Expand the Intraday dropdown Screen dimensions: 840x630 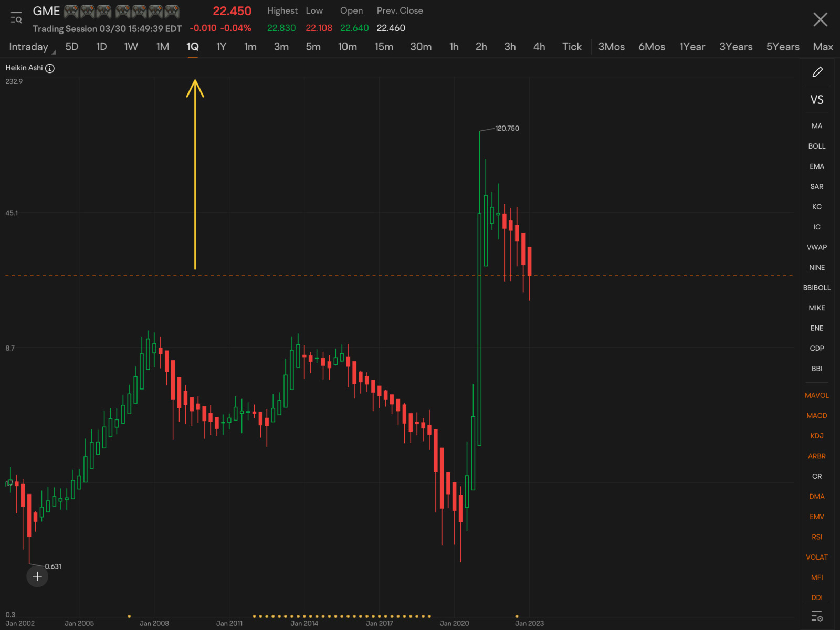tap(31, 47)
